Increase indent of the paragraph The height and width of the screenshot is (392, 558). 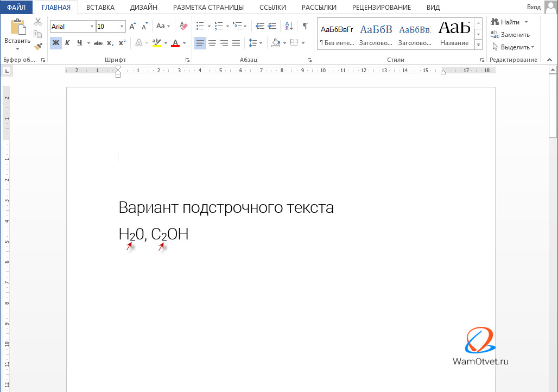(x=271, y=26)
